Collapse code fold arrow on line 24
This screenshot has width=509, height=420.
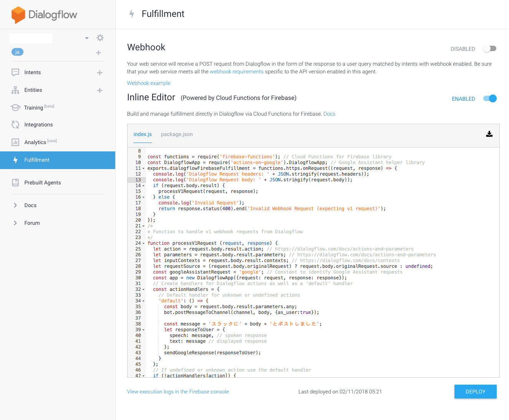pos(144,243)
